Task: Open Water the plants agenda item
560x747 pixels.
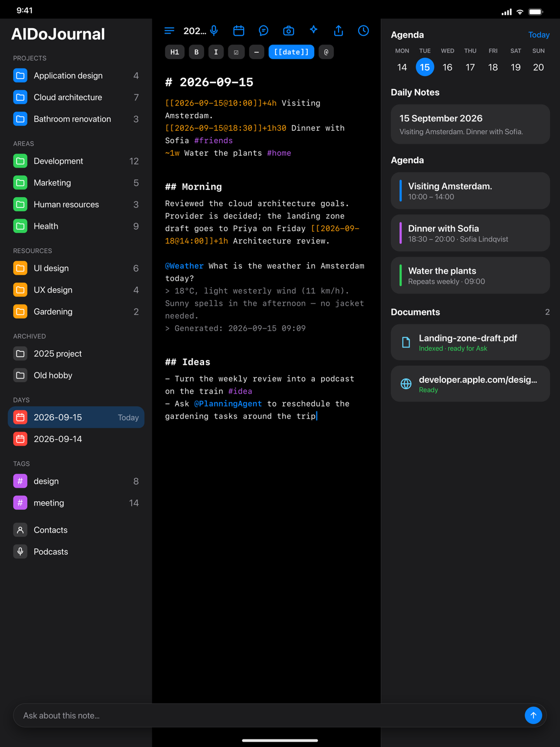Action: tap(470, 275)
